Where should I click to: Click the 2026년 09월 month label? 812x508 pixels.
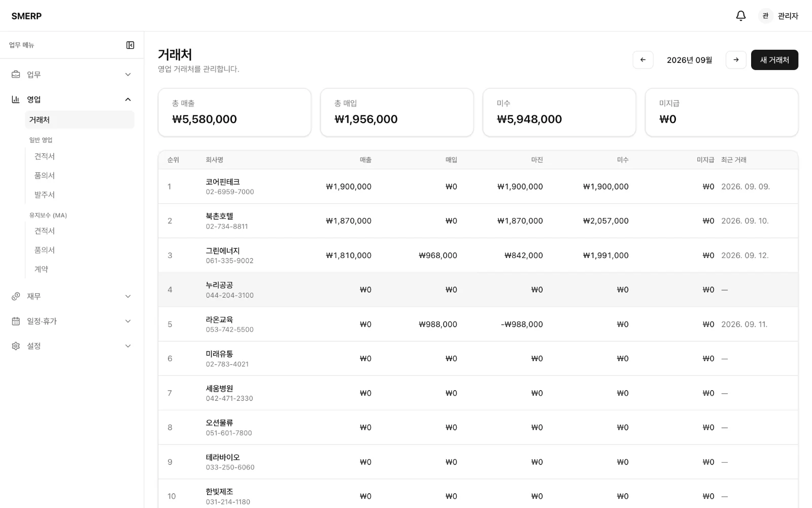689,60
